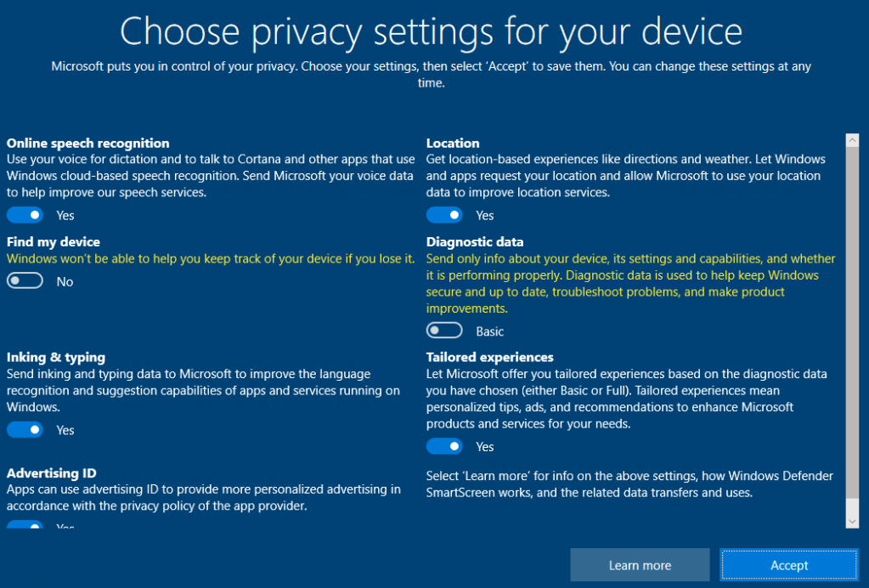This screenshot has width=869, height=588.
Task: Click the scrollbar down arrow
Action: point(852,520)
